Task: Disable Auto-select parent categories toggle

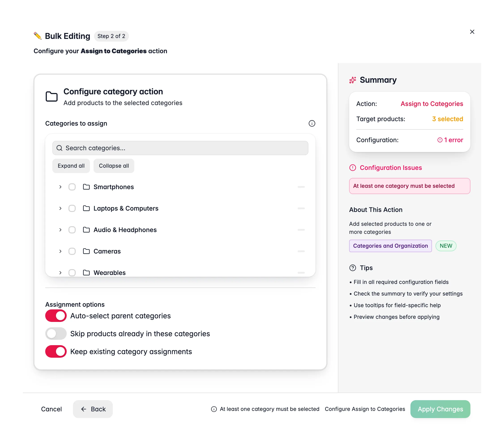Action: click(56, 316)
